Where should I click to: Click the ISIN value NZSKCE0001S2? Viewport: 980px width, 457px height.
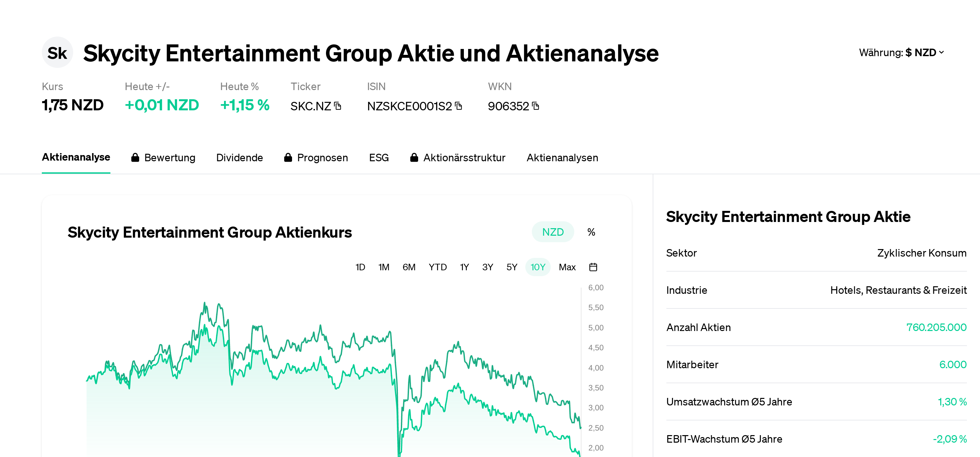(409, 106)
